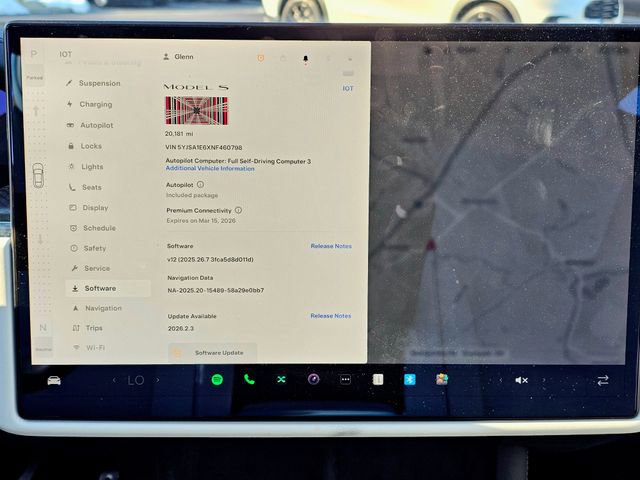Open the Glenn driver profile
The image size is (640, 480).
[x=178, y=57]
